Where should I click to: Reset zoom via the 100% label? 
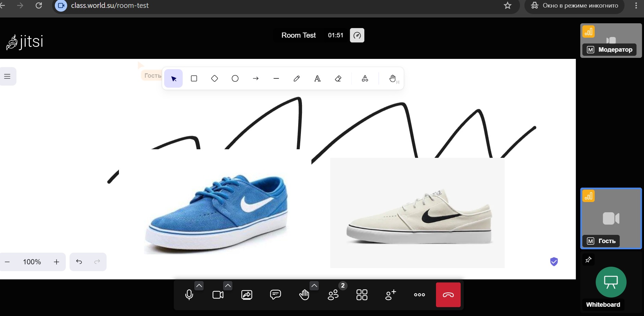point(32,262)
